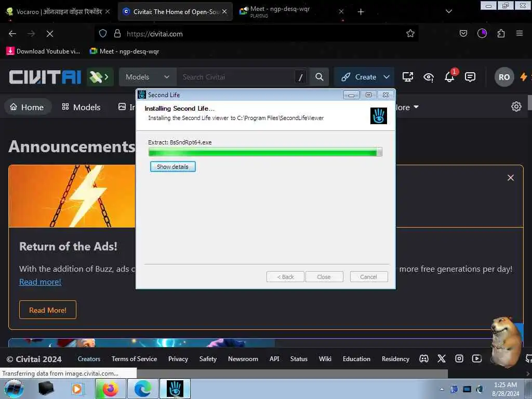This screenshot has width=532, height=399.
Task: Click the tracking protection shield icon
Action: pyautogui.click(x=103, y=34)
